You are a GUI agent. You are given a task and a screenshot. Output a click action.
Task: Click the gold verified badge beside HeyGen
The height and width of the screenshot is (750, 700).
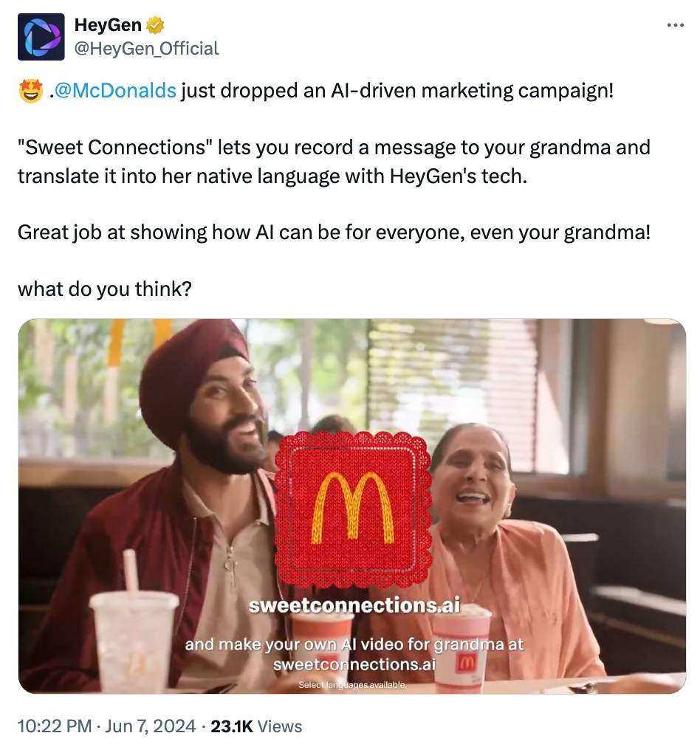pos(154,25)
